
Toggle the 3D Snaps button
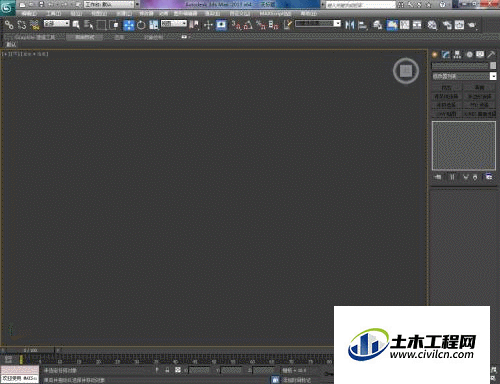point(236,25)
